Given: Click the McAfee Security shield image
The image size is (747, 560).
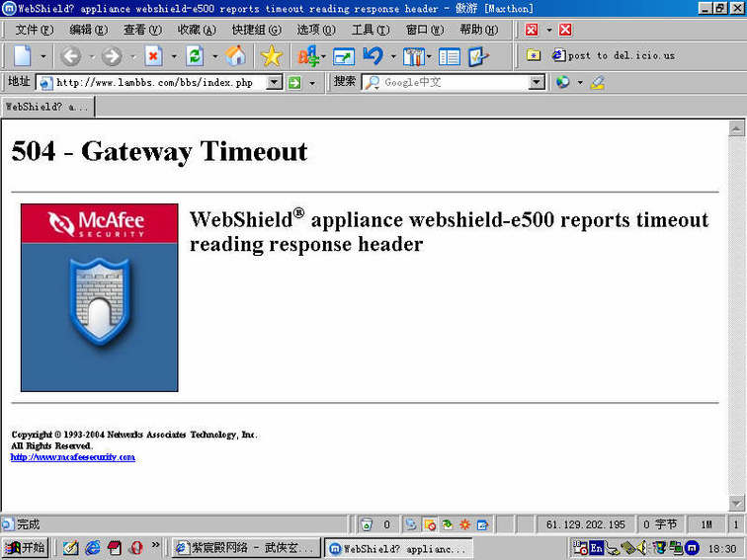Looking at the screenshot, I should coord(100,297).
